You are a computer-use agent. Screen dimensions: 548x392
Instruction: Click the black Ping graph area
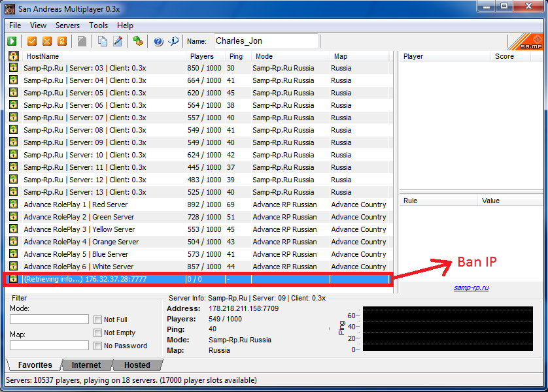448,329
